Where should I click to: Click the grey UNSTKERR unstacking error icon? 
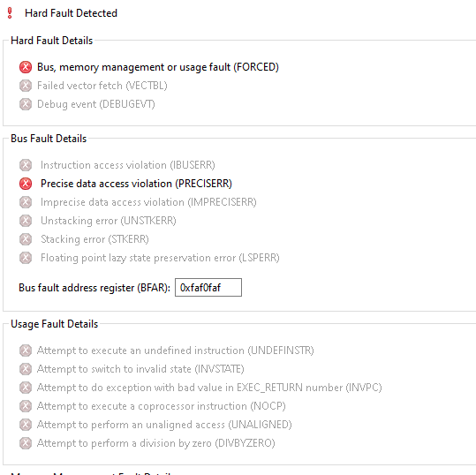coord(26,221)
